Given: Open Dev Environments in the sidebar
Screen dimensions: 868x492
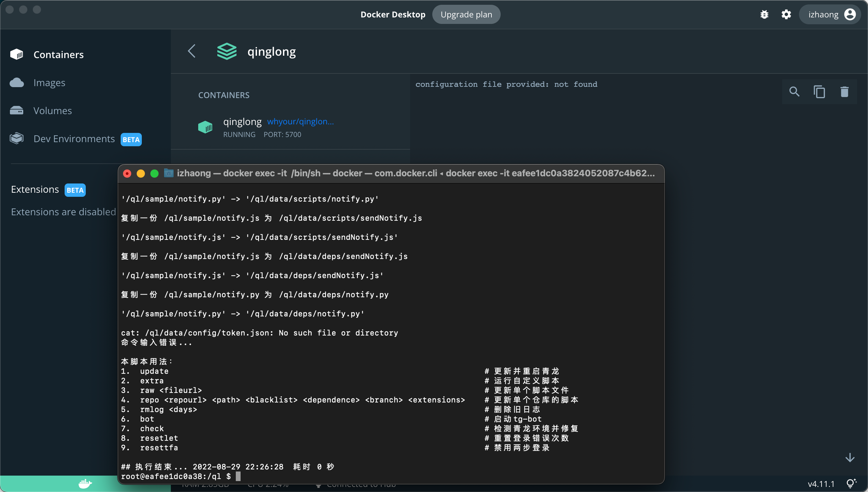Looking at the screenshot, I should (x=74, y=139).
